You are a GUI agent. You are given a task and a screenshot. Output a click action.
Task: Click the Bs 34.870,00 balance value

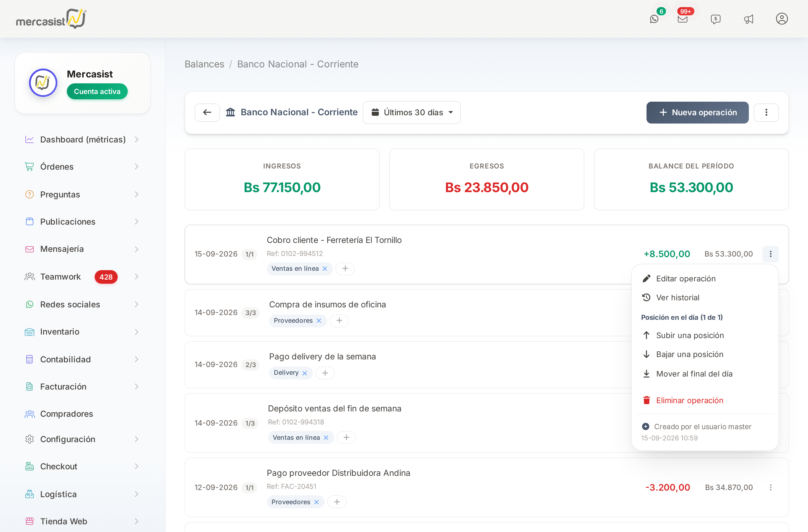[x=728, y=487]
